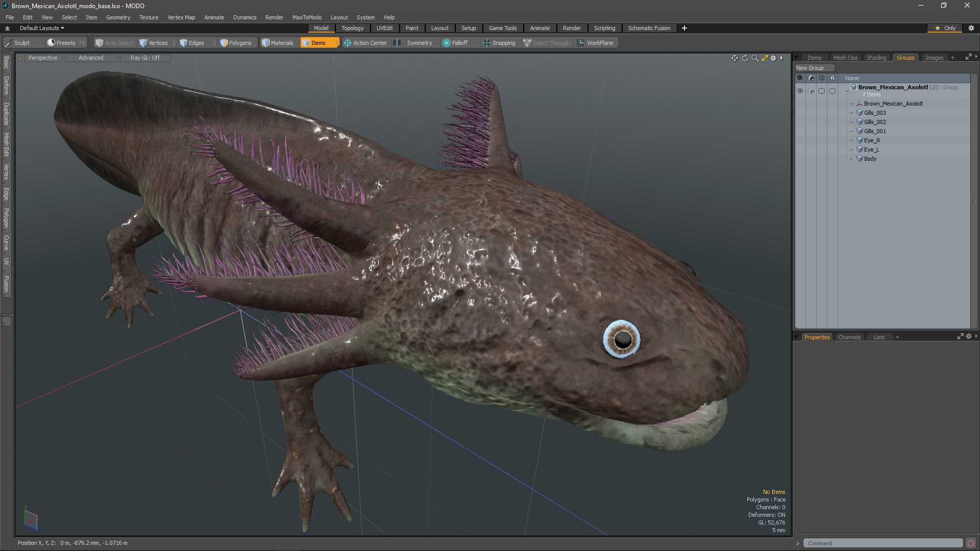Click the layout collapse up-arrow icon

(7, 28)
